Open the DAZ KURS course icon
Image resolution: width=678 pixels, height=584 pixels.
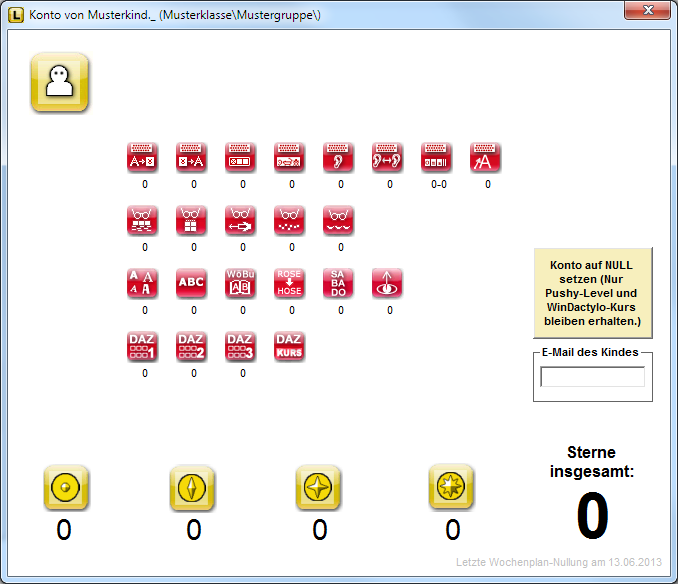tap(289, 346)
